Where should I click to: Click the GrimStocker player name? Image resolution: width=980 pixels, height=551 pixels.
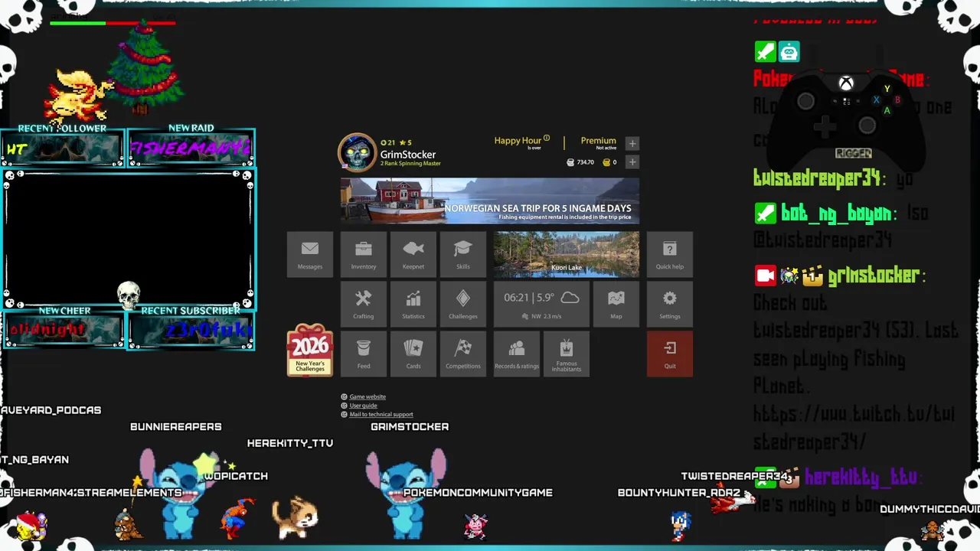pos(408,155)
